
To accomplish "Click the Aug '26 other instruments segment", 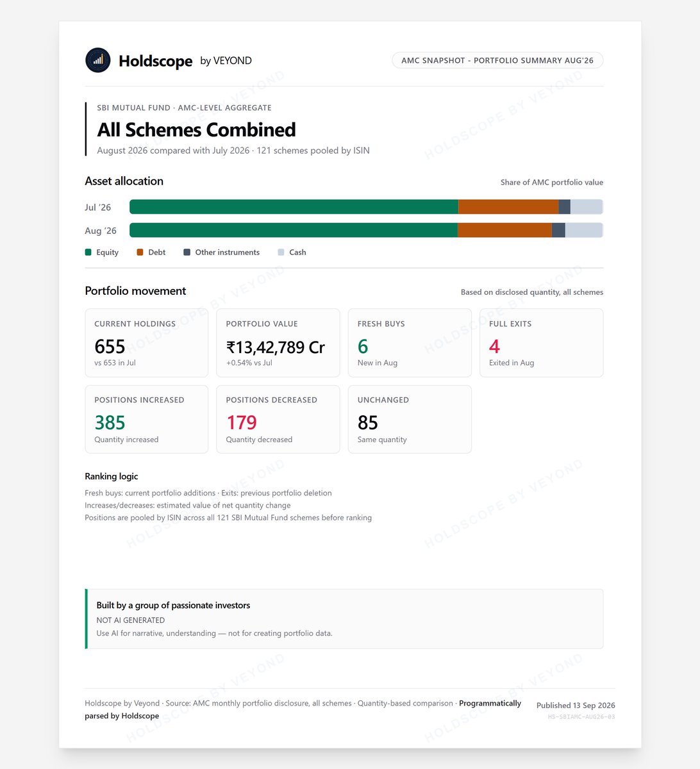I will tap(558, 230).
